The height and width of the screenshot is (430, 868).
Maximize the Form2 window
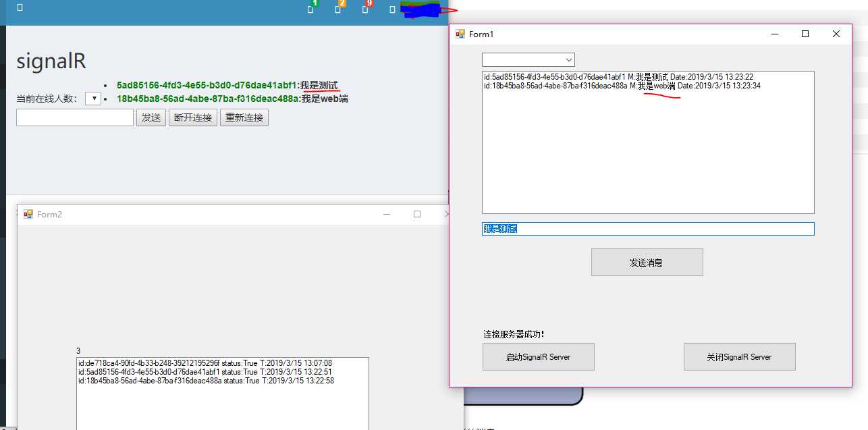tap(417, 214)
